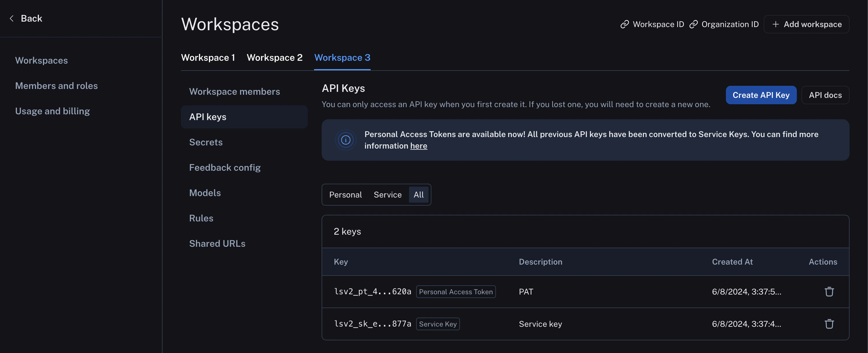868x353 pixels.
Task: Open Usage and billing
Action: point(52,111)
